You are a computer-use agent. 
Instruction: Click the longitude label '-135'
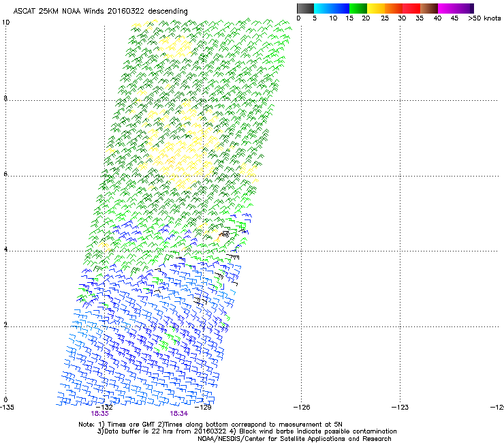pyautogui.click(x=7, y=408)
